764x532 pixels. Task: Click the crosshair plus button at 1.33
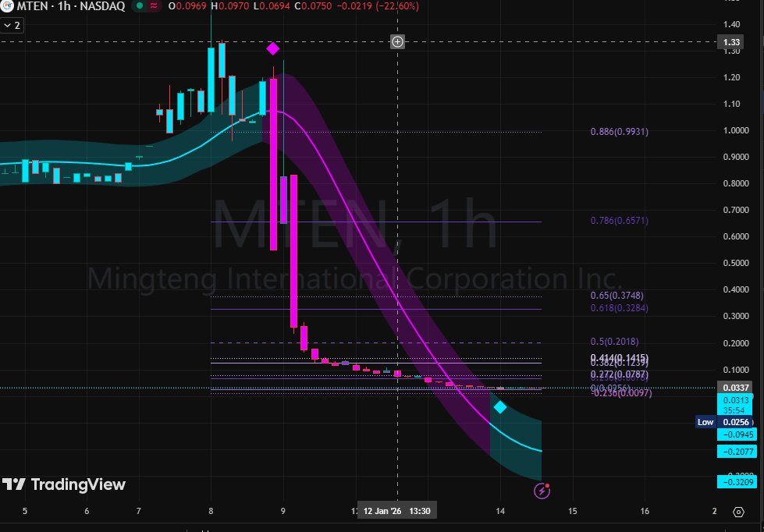pos(397,42)
